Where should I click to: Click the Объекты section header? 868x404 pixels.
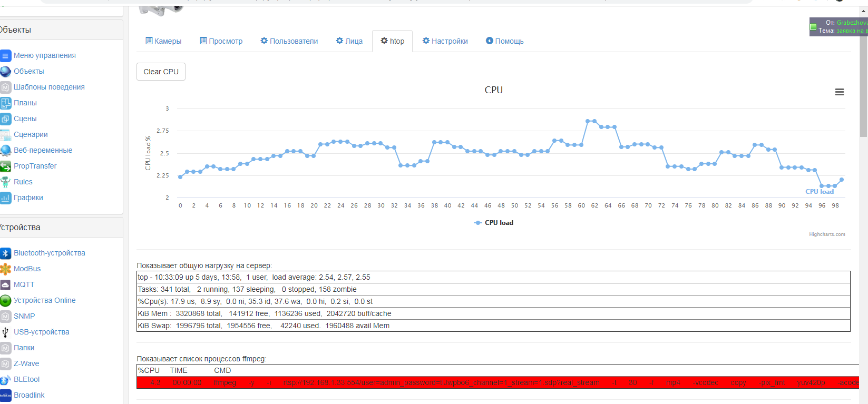[61, 30]
